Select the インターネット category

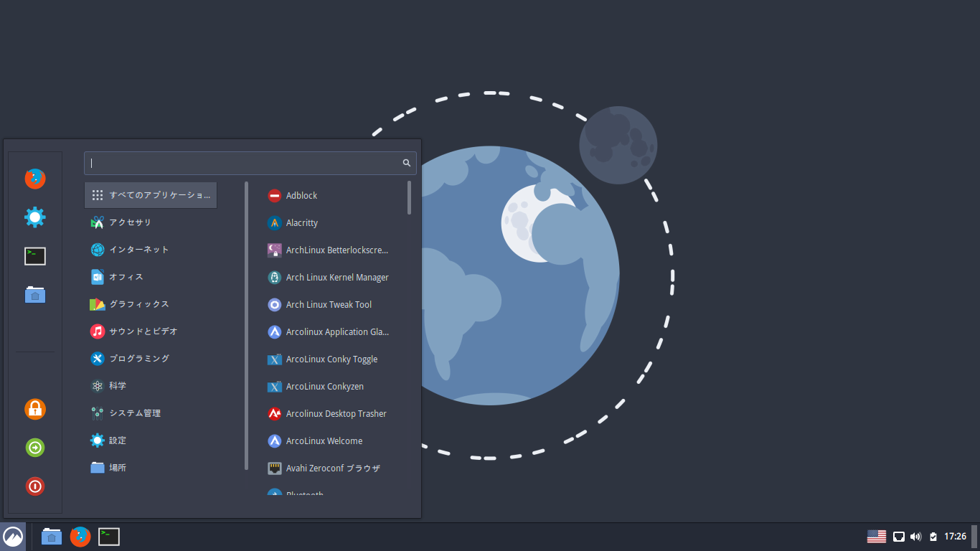point(151,250)
